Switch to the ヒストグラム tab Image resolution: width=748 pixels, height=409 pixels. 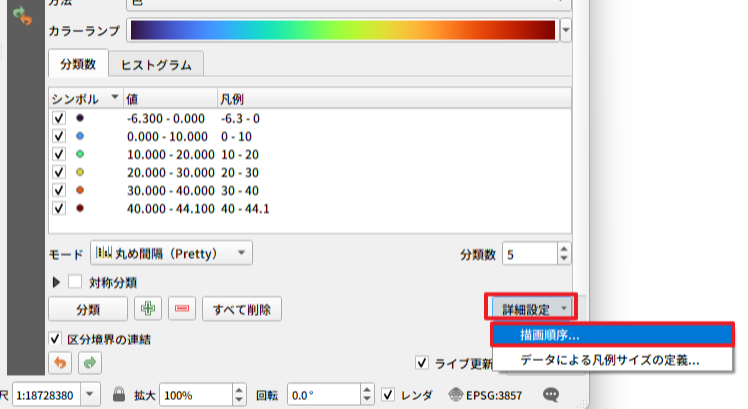point(155,64)
